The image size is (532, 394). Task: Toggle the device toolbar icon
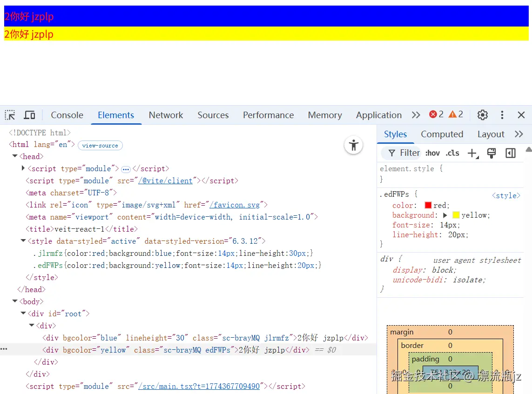click(x=29, y=115)
